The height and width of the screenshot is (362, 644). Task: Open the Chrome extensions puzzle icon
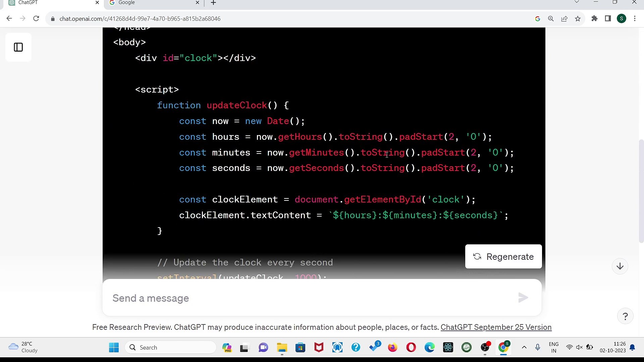tap(594, 18)
